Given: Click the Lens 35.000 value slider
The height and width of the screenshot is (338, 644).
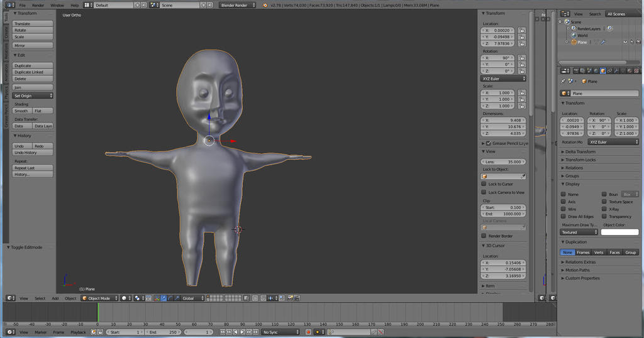Looking at the screenshot, I should tap(503, 161).
